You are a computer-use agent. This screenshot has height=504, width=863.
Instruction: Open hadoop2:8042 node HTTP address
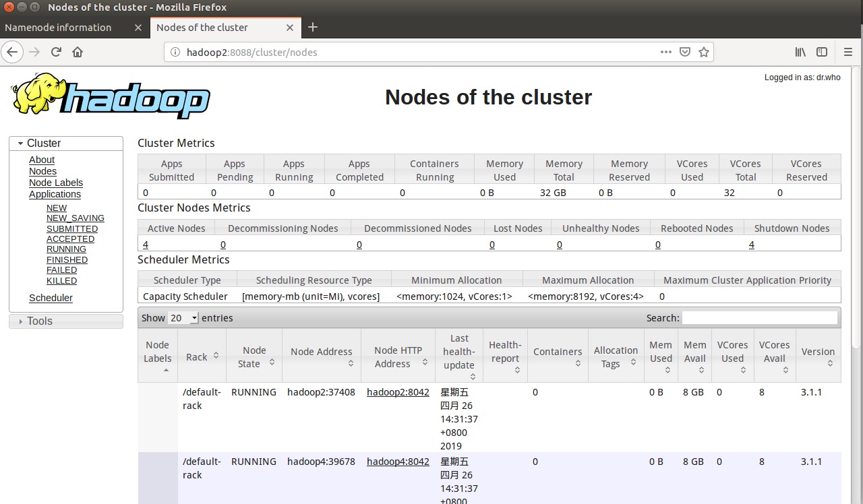click(398, 392)
